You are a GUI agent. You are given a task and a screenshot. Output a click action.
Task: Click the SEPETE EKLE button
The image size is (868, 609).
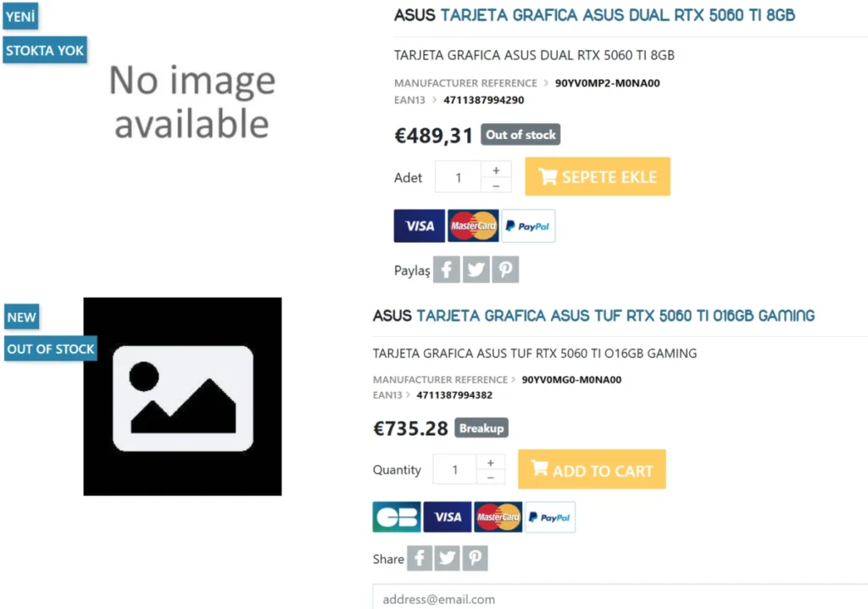pyautogui.click(x=598, y=176)
